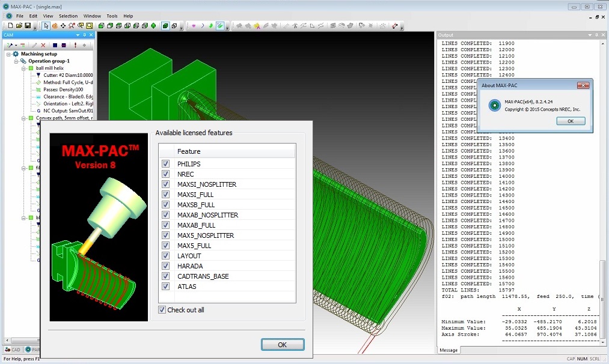Screen dimensions: 609x364
Task: Open the Selection menu
Action: pos(69,16)
